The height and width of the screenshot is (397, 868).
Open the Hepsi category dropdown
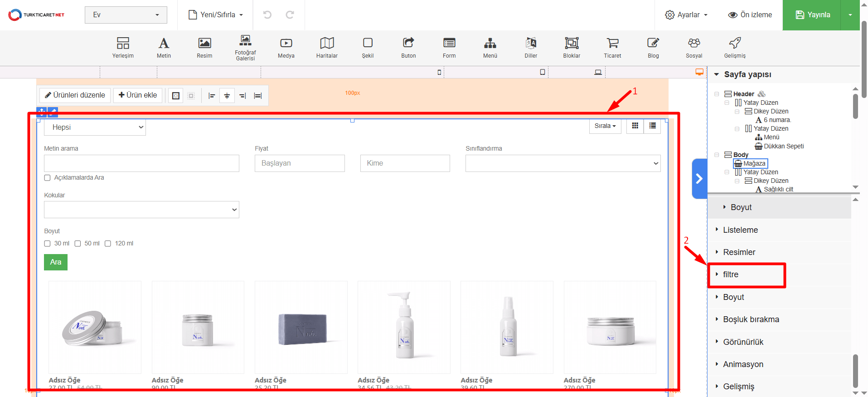point(95,127)
